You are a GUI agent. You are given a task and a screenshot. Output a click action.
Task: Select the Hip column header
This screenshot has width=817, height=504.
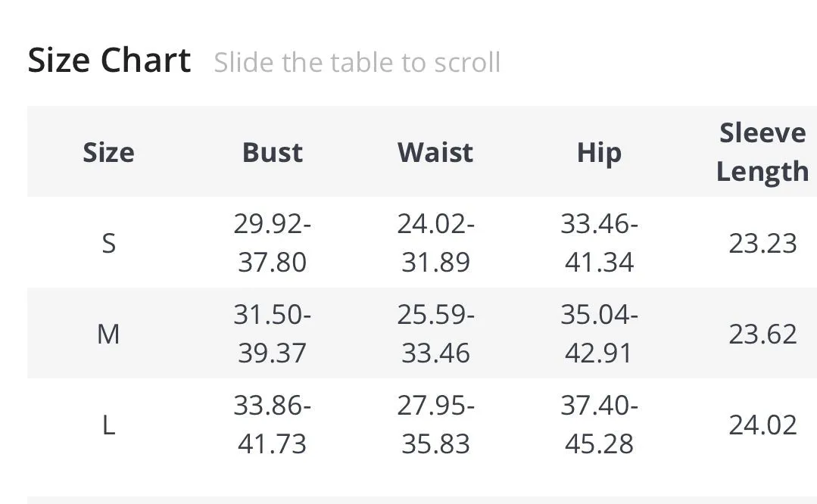click(599, 154)
